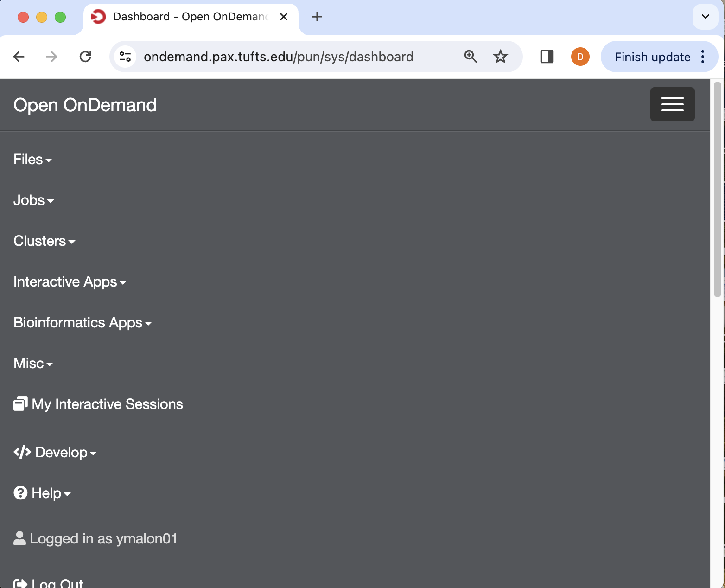Open the Bioinformatics Apps dropdown
This screenshot has width=725, height=588.
[83, 323]
